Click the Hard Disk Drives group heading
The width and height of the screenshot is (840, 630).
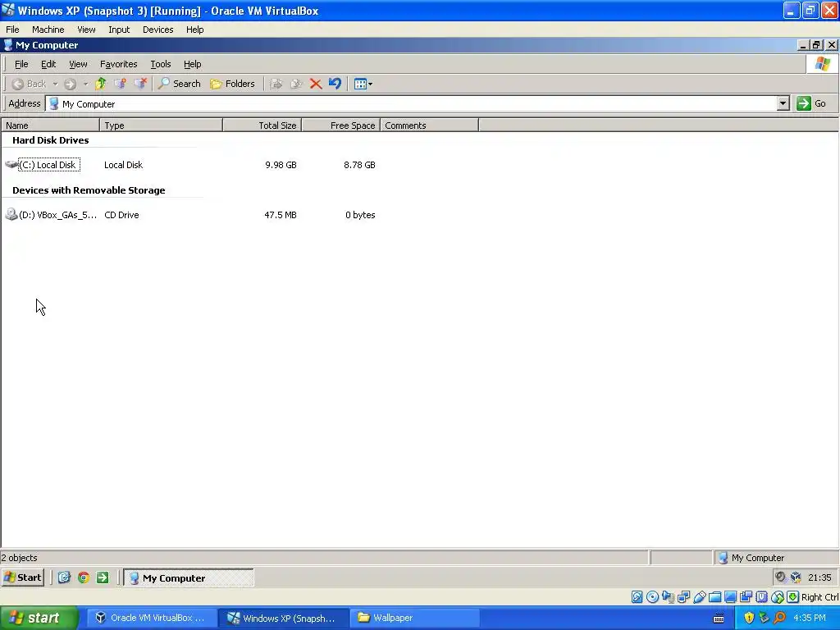(x=50, y=140)
